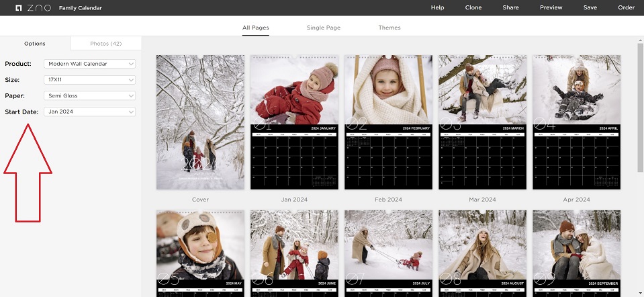Click the Start Date: label
Viewport: 644px width, 297px height.
click(x=21, y=112)
